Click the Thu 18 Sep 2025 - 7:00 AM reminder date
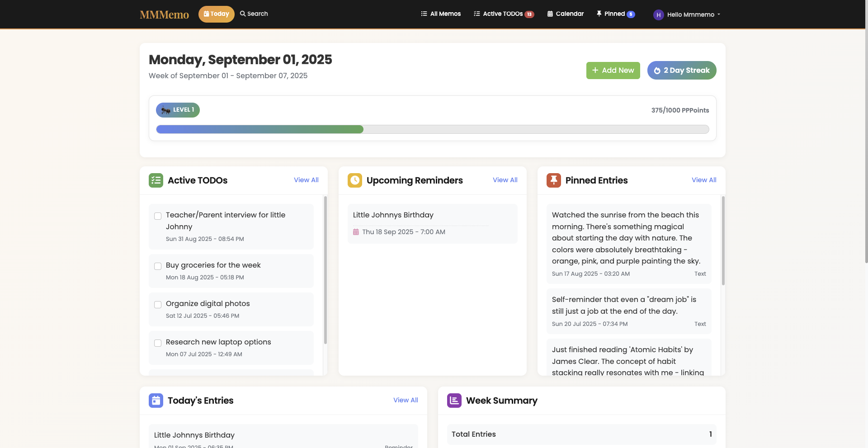The height and width of the screenshot is (448, 868). [404, 232]
